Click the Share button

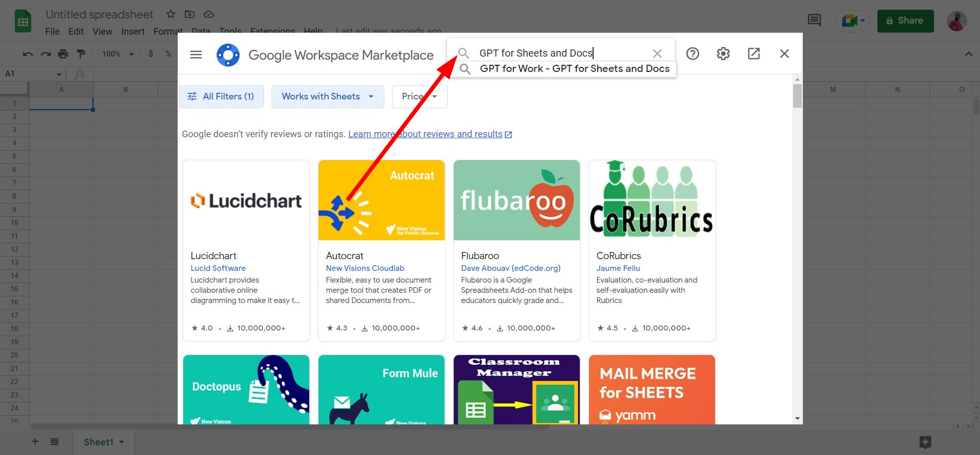(905, 21)
